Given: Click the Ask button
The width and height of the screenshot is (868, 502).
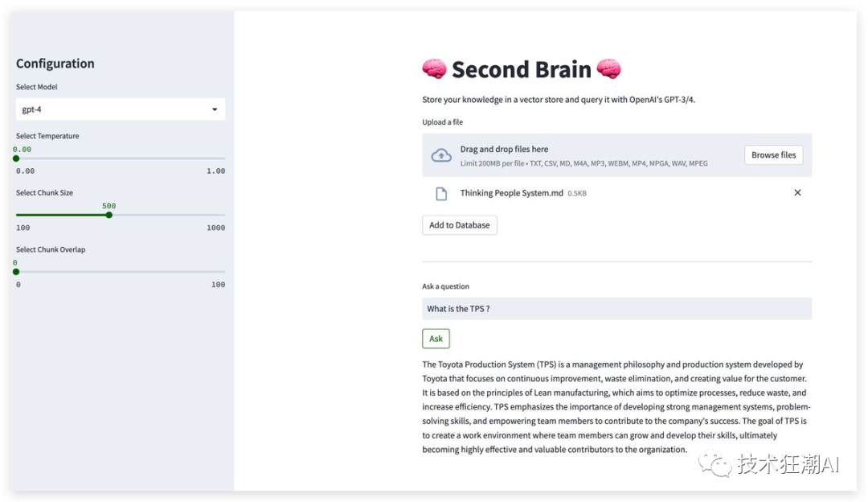Looking at the screenshot, I should (x=436, y=339).
